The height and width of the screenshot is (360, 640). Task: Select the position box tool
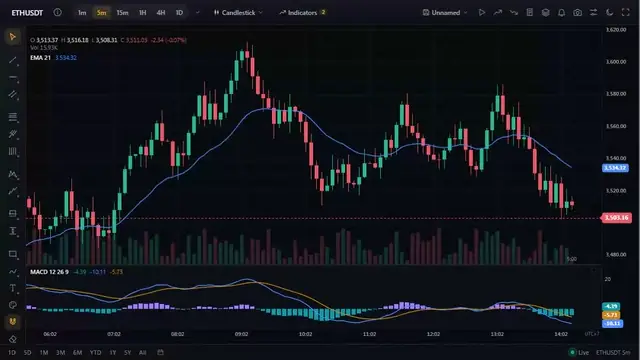click(x=13, y=213)
